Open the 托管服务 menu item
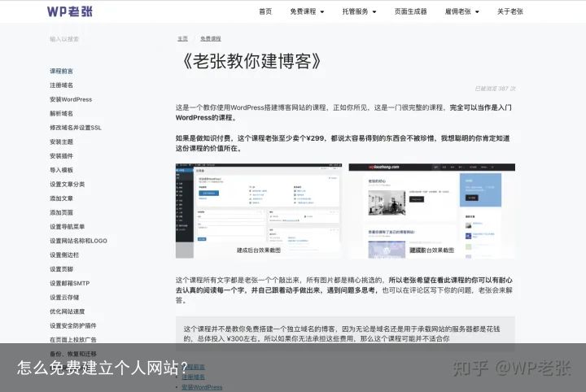 tap(355, 11)
